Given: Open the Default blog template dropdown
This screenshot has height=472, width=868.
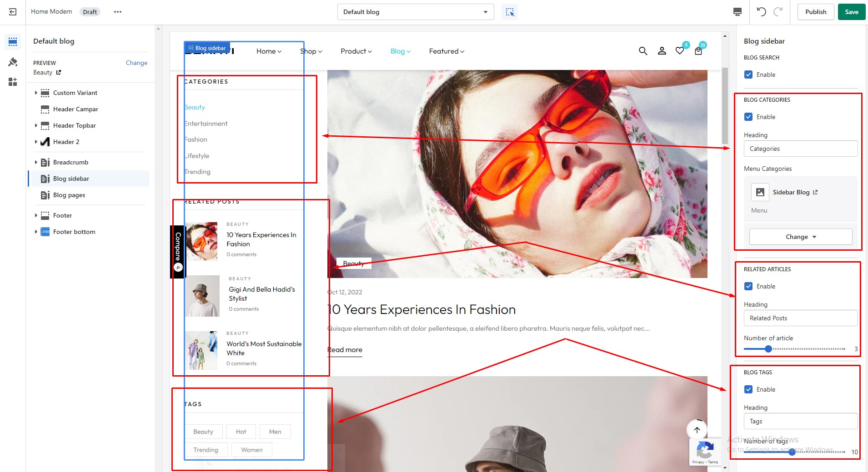Looking at the screenshot, I should coord(416,12).
